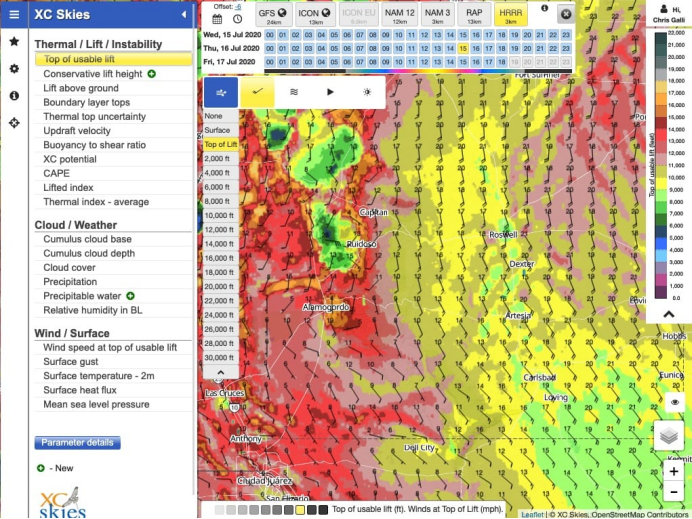This screenshot has height=519, width=692.
Task: Choose 2,000 ft wind level
Action: click(x=221, y=158)
